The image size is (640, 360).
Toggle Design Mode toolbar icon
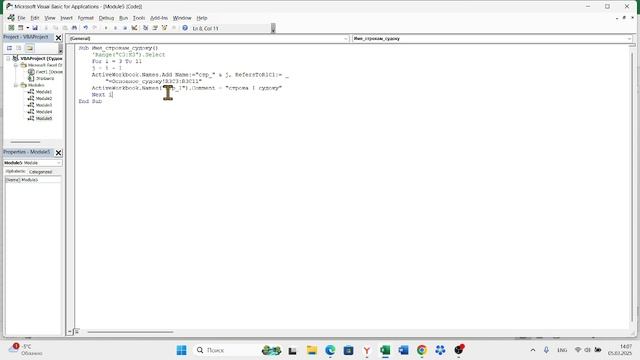tap(134, 28)
